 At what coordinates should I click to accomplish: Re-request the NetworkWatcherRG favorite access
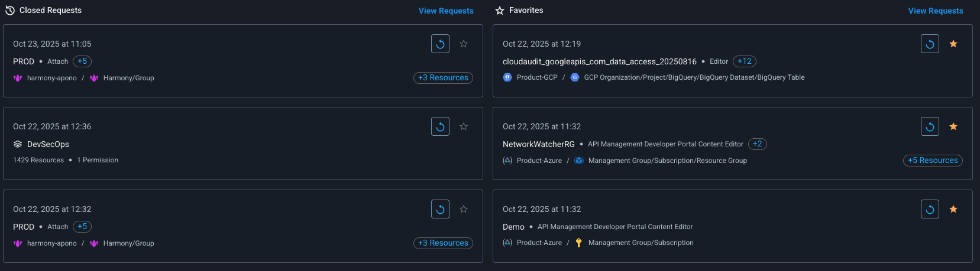[930, 126]
